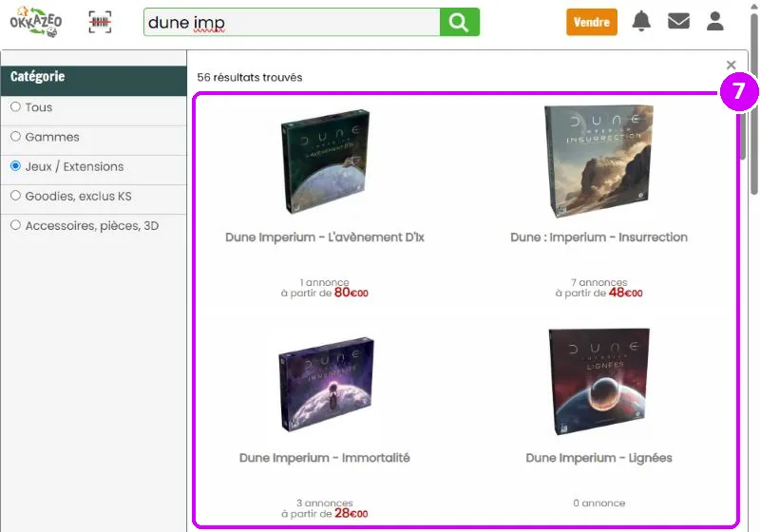Open 'Dune Imperium - Immortalité' title link
760x532 pixels.
coord(325,458)
